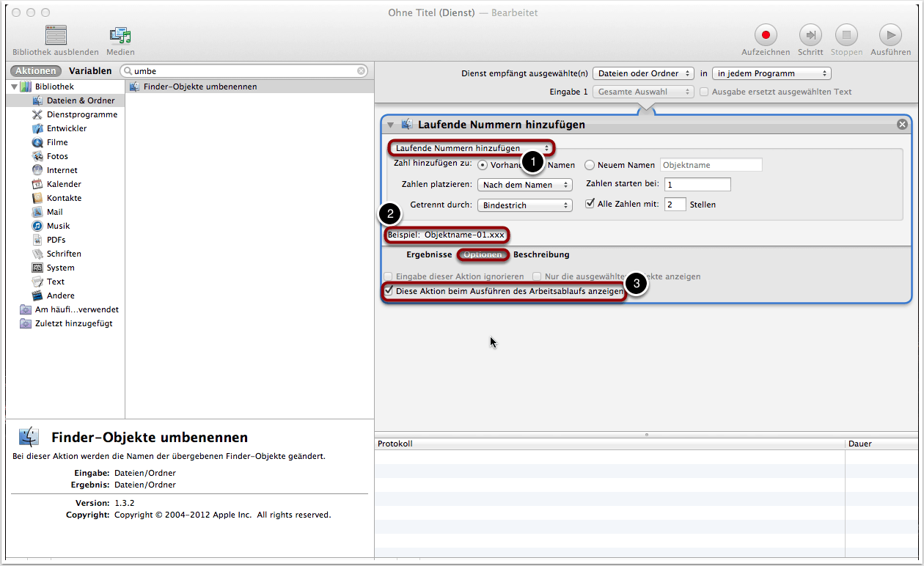Click the Zahlen starten bei input field

click(x=697, y=185)
